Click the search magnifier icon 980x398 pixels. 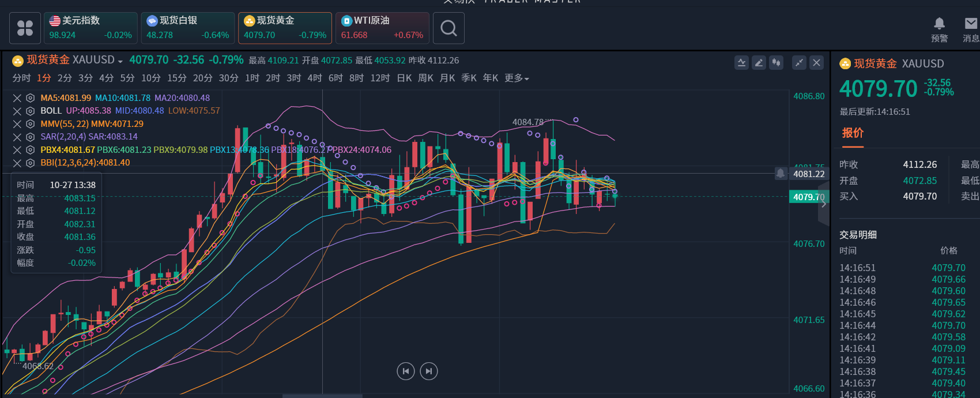pos(448,28)
